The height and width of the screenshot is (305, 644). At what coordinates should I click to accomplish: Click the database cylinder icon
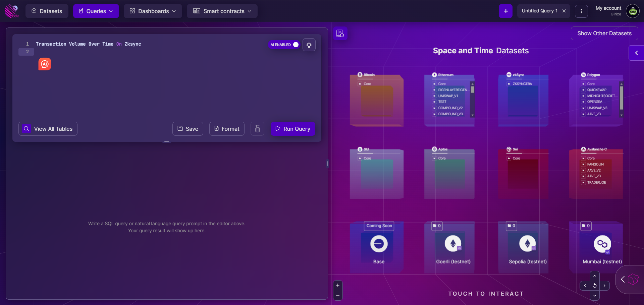(258, 129)
